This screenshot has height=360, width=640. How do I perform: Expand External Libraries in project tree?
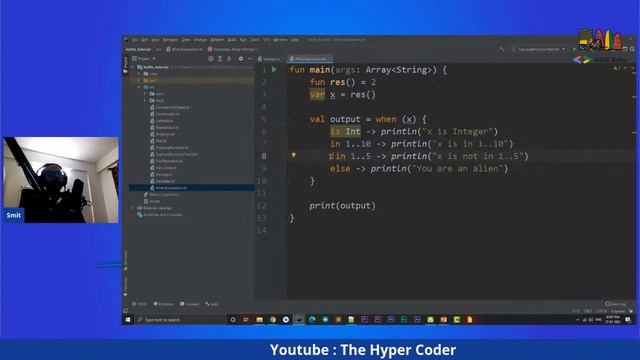coord(133,208)
